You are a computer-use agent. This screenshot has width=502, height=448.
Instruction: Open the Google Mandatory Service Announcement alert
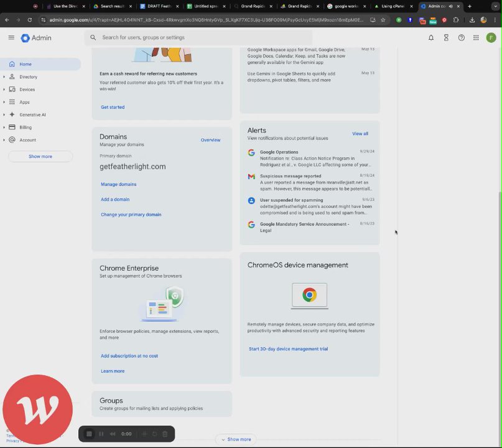(x=310, y=227)
